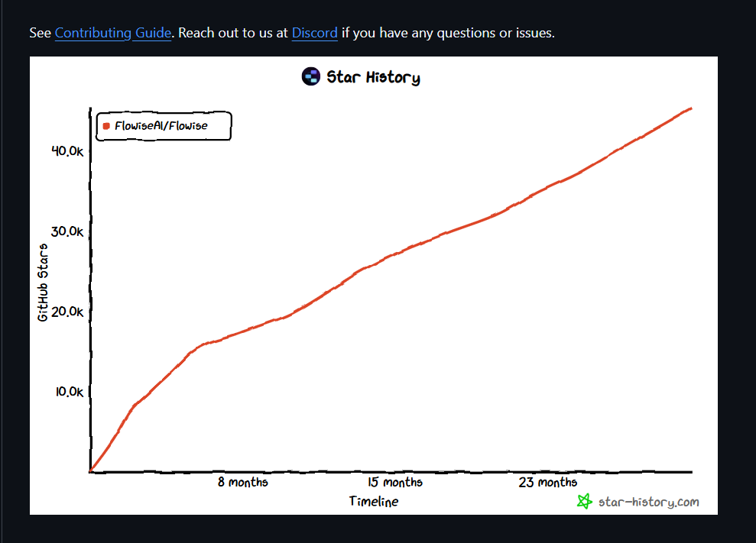Click the Flowise logo icon beside Star History
This screenshot has height=543, width=756.
pyautogui.click(x=311, y=76)
